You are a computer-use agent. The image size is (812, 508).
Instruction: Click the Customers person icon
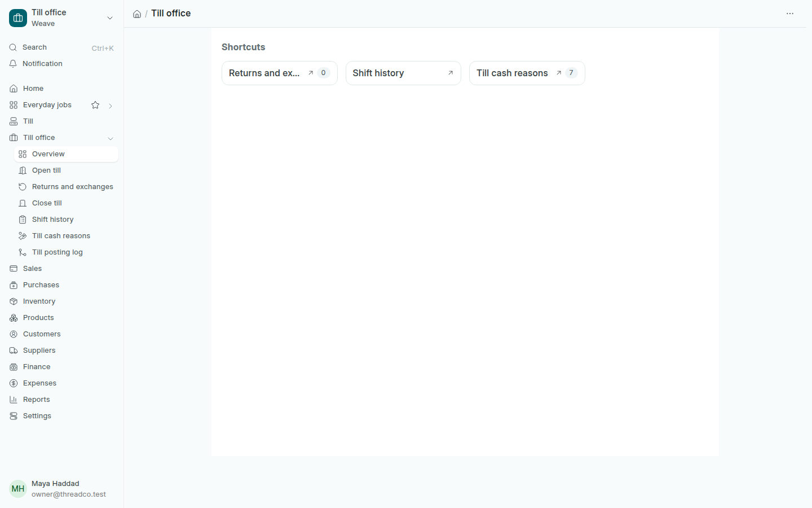click(x=14, y=334)
